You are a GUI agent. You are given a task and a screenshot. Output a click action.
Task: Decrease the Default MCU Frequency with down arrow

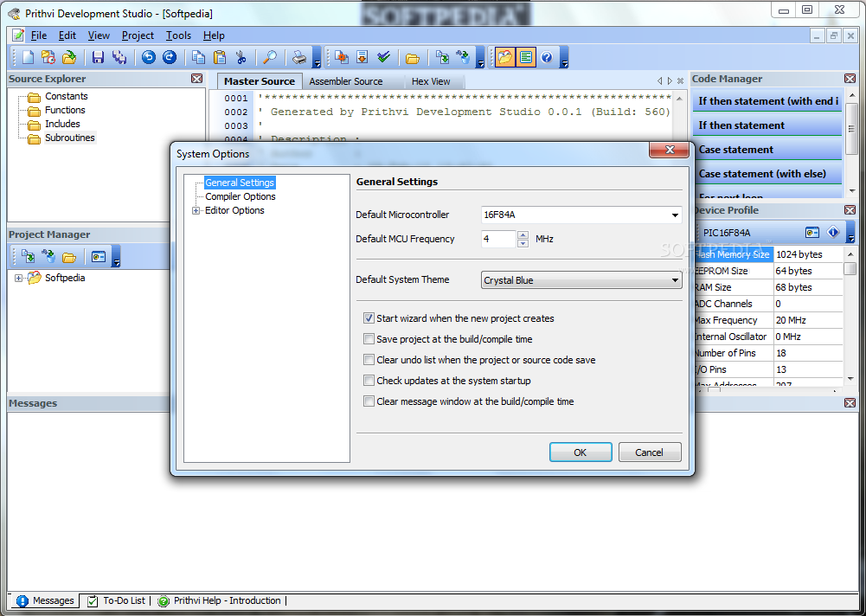523,243
